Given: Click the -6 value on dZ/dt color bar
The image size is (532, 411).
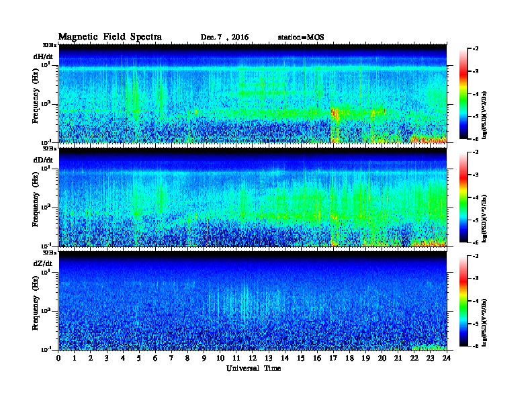Looking at the screenshot, I should click(x=476, y=347).
